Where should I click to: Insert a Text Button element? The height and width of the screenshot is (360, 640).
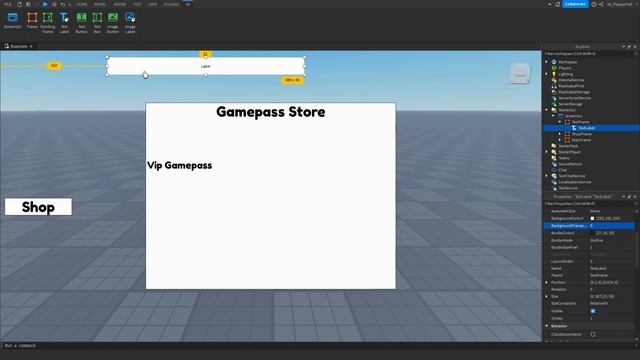tap(81, 23)
